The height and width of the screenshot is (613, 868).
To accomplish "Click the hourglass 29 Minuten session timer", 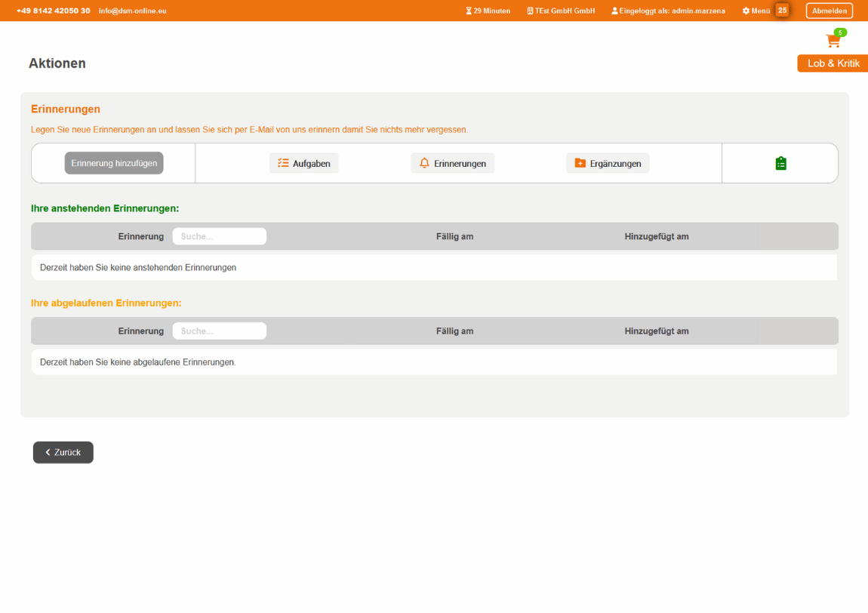I will [488, 11].
